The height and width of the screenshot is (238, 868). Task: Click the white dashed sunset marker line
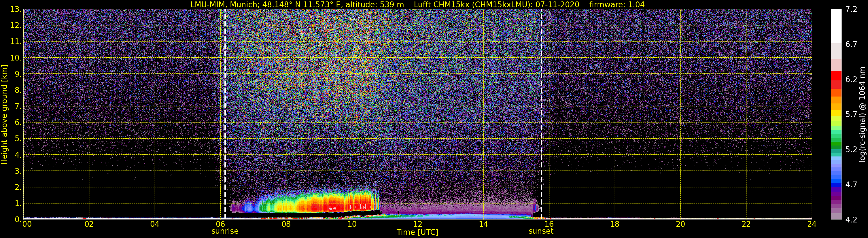(541, 114)
